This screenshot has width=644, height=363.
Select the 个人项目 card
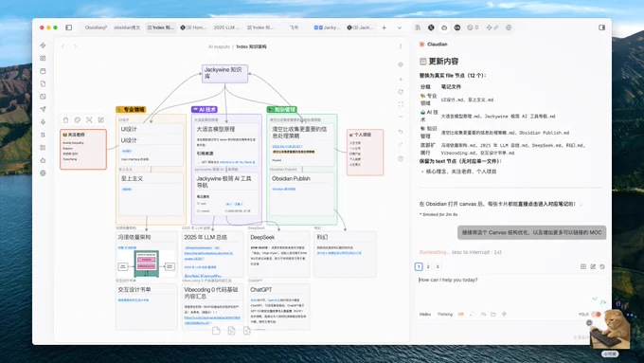[366, 152]
